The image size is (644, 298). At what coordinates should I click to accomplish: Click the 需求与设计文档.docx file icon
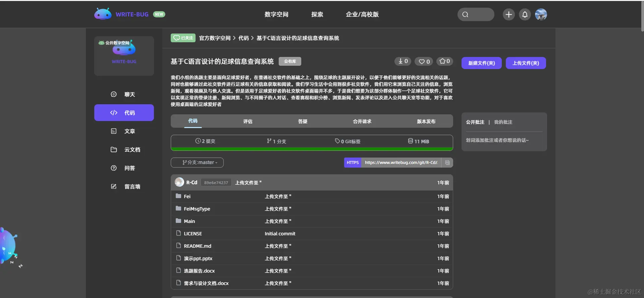178,283
